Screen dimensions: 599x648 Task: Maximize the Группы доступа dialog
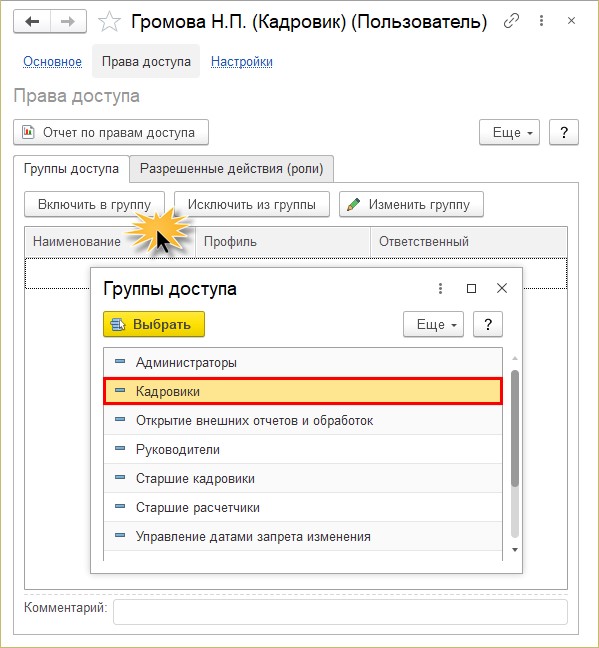pos(471,288)
